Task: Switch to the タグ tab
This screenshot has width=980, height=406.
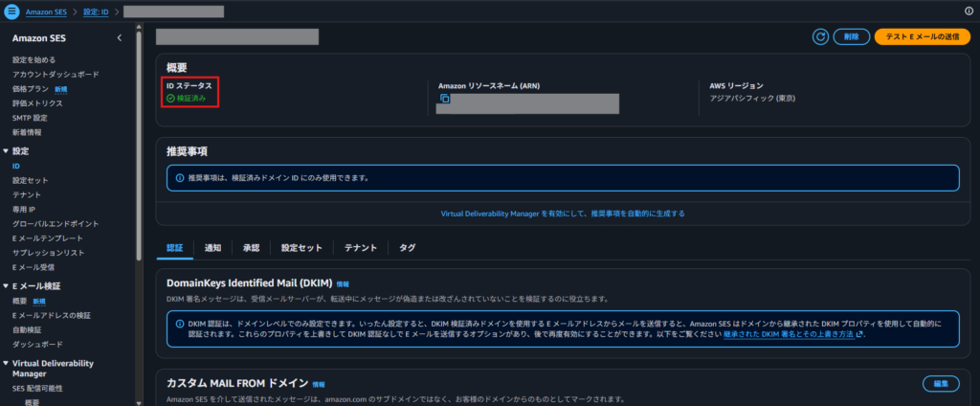Action: (407, 248)
